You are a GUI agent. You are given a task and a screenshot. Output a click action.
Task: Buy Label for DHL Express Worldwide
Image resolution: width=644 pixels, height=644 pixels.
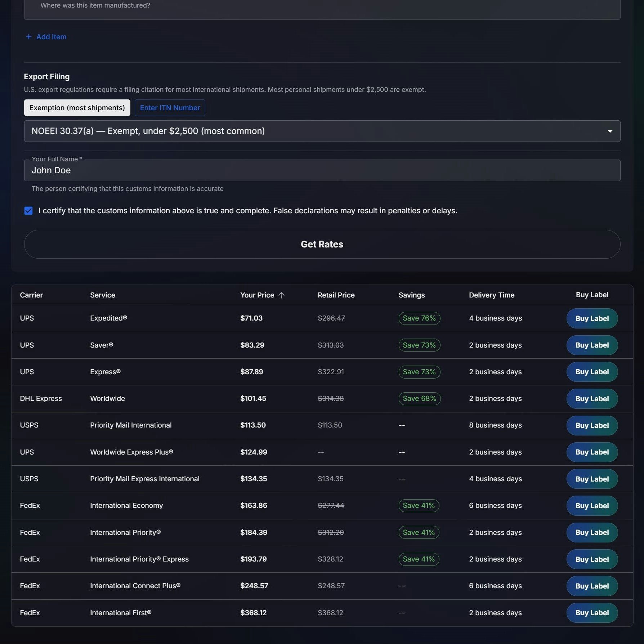(592, 398)
